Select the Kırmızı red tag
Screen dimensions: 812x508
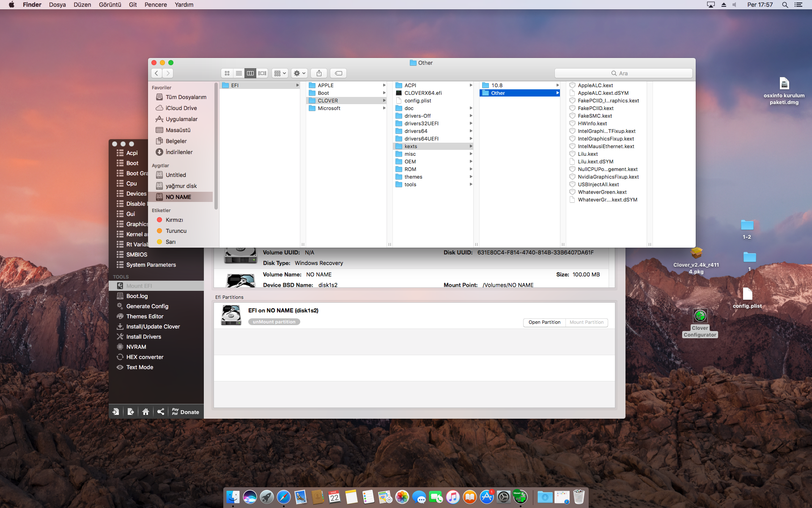coord(174,220)
